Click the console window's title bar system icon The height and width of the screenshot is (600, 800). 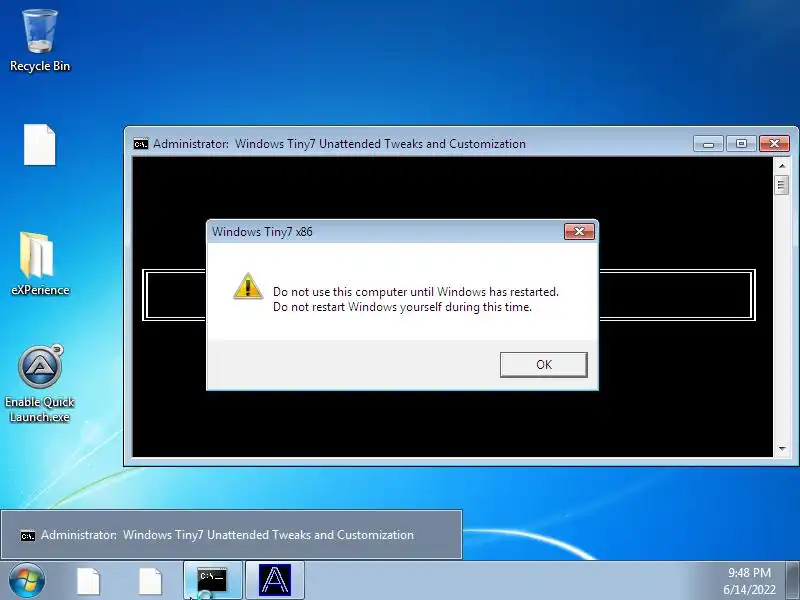tap(141, 144)
